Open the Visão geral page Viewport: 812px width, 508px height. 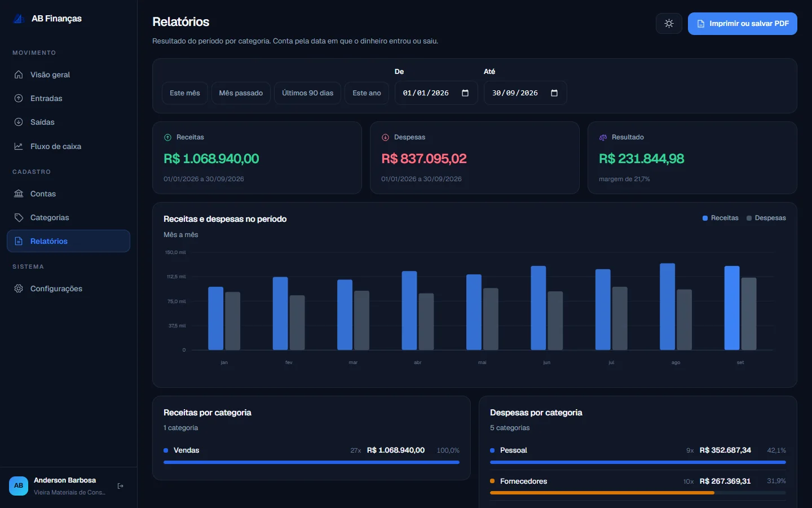pos(68,75)
